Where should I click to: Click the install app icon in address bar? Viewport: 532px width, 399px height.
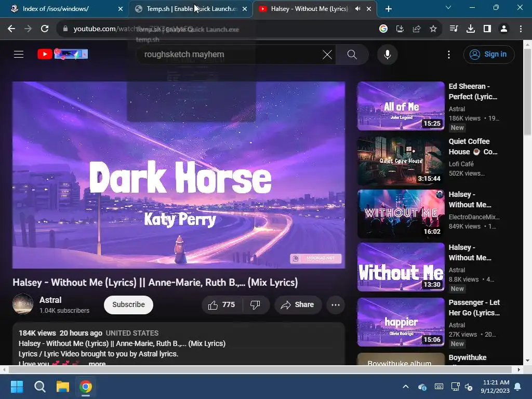click(x=400, y=29)
